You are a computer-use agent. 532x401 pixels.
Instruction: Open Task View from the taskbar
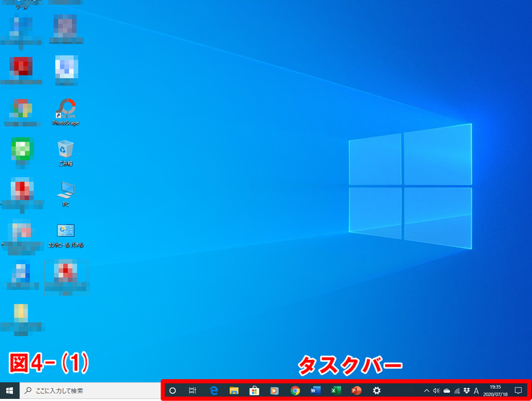coord(192,391)
